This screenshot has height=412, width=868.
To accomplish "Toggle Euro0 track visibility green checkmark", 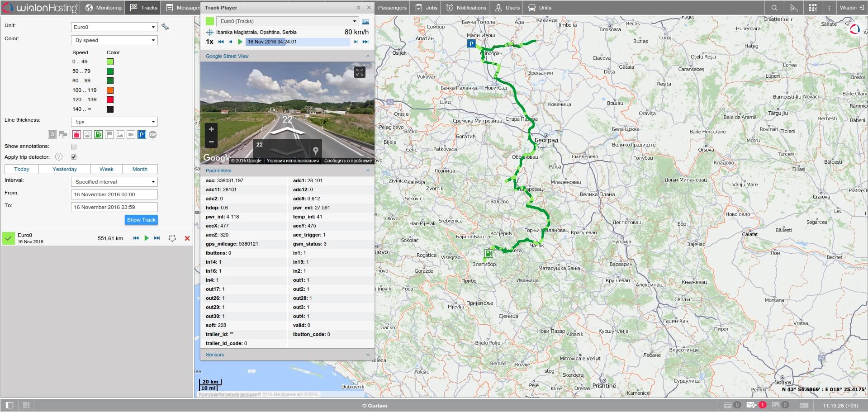I will (x=9, y=238).
